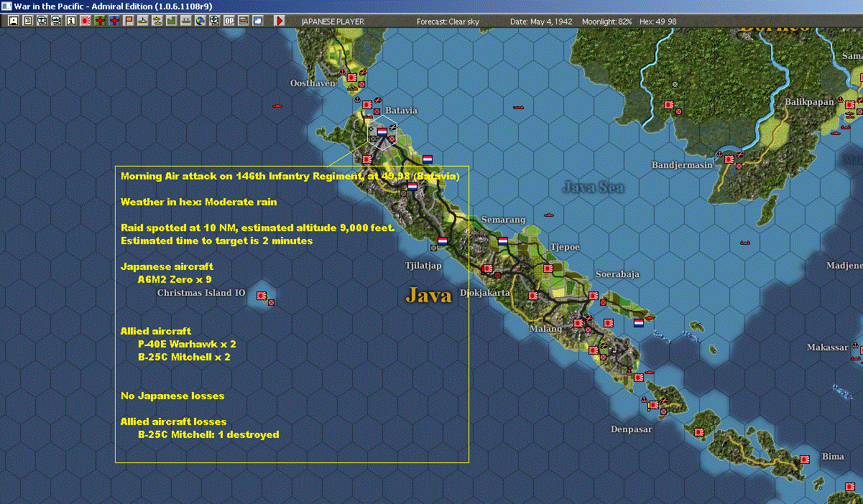Select Japanese flag unit at Bandjermasin
The image size is (863, 504).
pos(729,159)
